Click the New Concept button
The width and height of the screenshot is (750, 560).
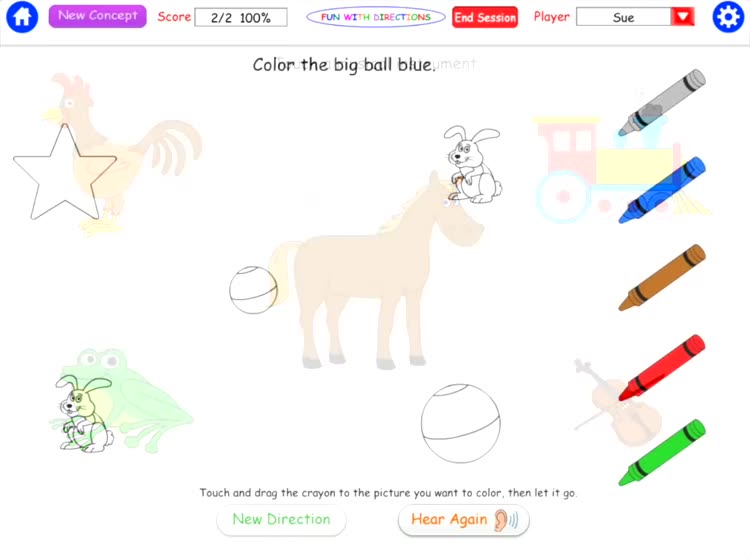click(98, 16)
